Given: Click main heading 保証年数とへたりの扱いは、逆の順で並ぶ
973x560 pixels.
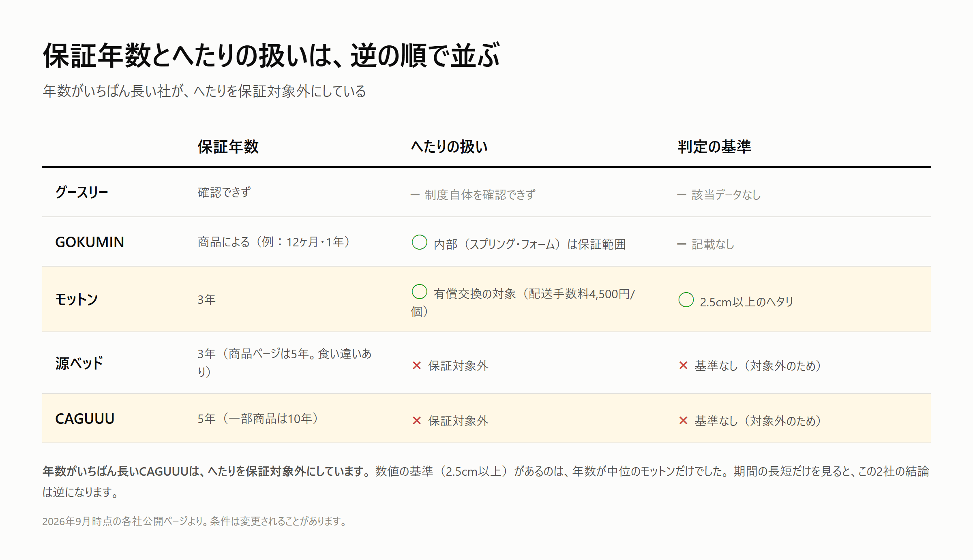Looking at the screenshot, I should click(x=272, y=56).
